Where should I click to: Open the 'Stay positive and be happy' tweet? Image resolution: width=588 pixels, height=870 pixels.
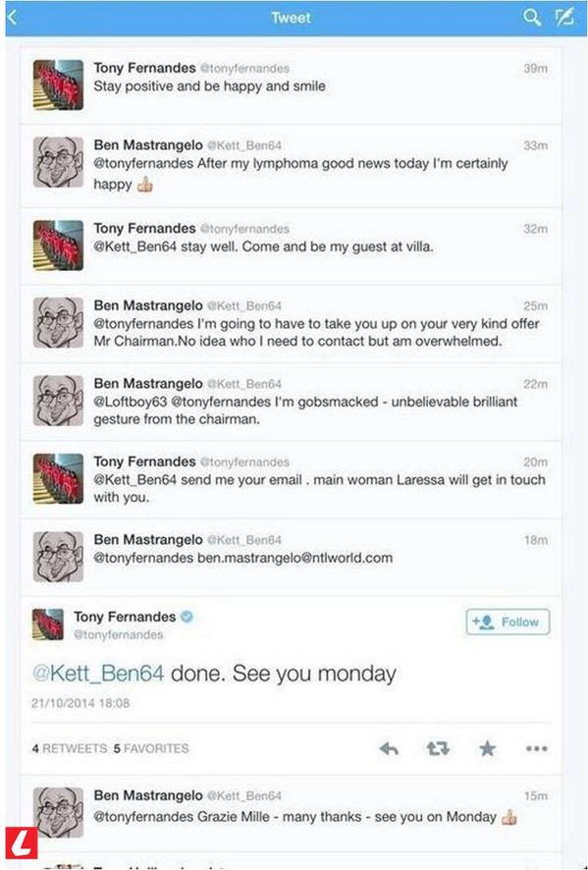tap(292, 85)
